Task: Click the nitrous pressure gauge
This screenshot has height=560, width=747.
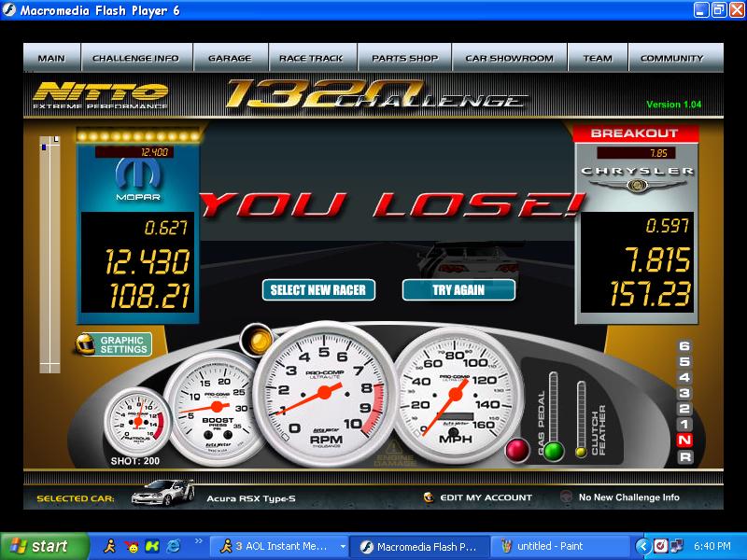Action: click(137, 421)
